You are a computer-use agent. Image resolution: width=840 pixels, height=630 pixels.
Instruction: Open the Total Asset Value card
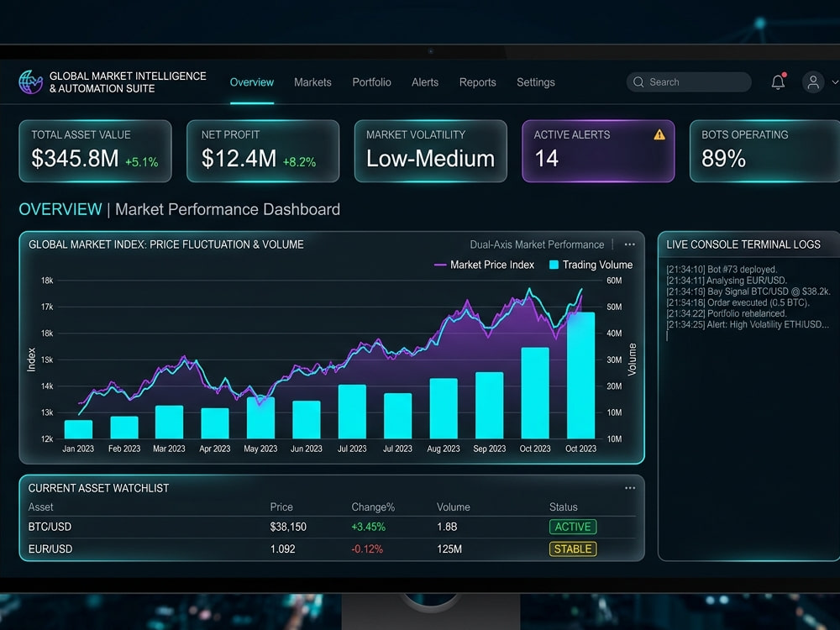96,151
